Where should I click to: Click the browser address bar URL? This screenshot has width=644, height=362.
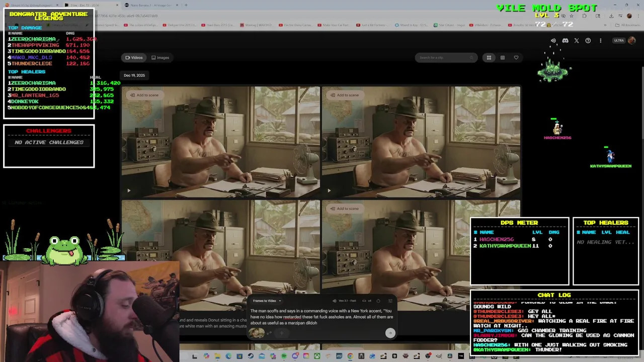click(x=126, y=16)
